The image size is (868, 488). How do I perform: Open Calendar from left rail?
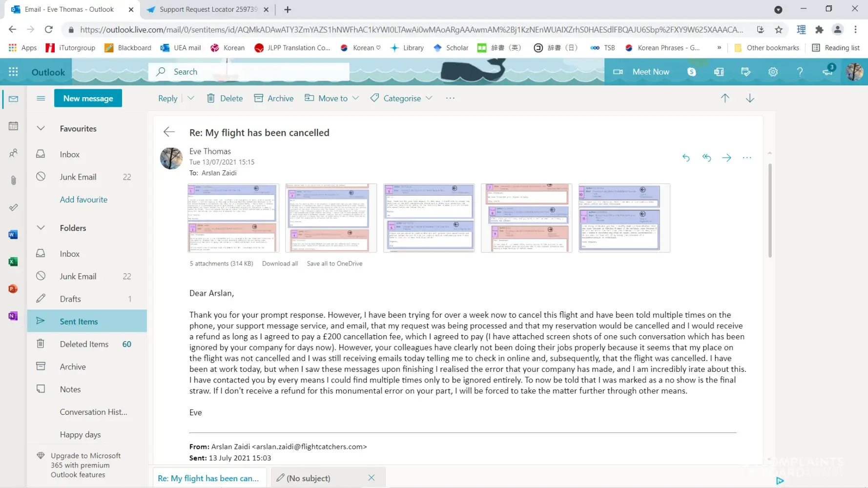(13, 126)
